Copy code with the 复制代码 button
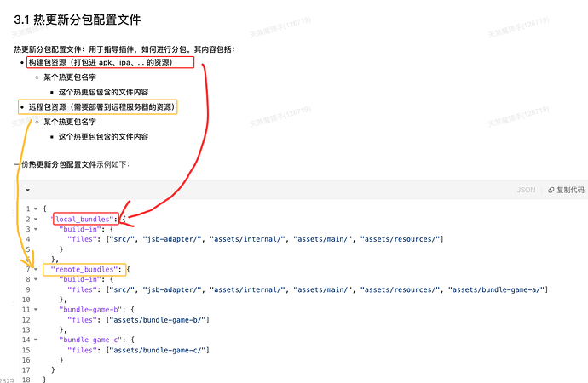 pos(566,190)
